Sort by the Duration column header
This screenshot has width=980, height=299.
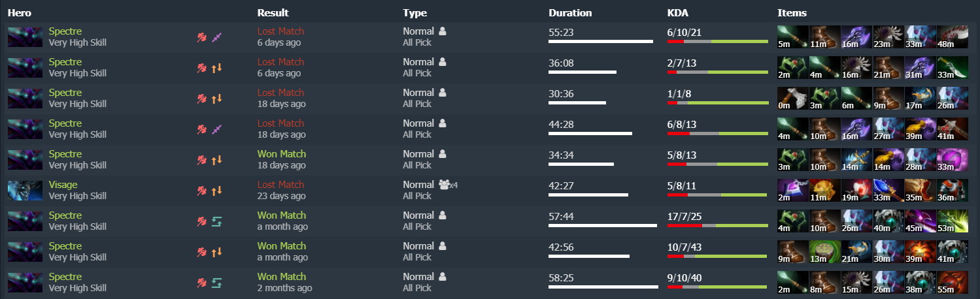pos(570,12)
